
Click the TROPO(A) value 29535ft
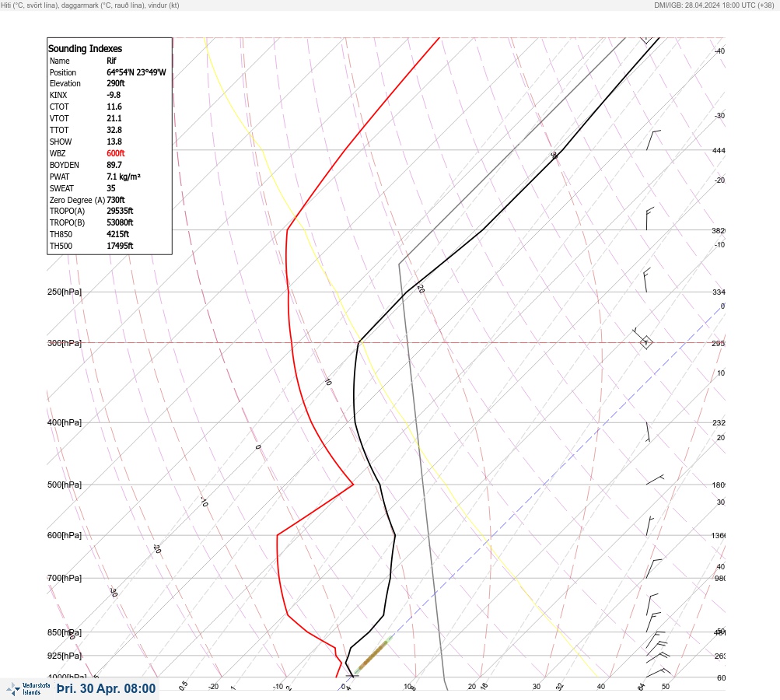[120, 211]
